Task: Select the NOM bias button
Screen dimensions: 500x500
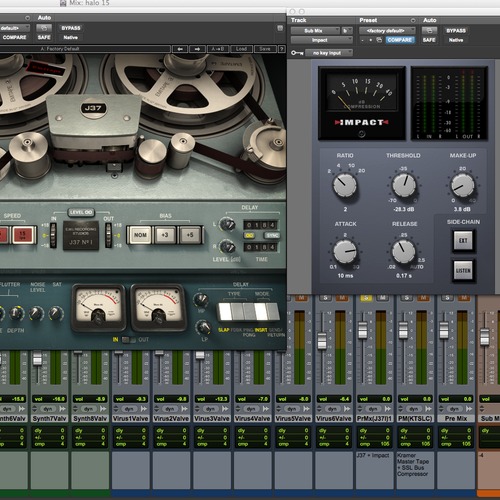Action: [x=140, y=235]
